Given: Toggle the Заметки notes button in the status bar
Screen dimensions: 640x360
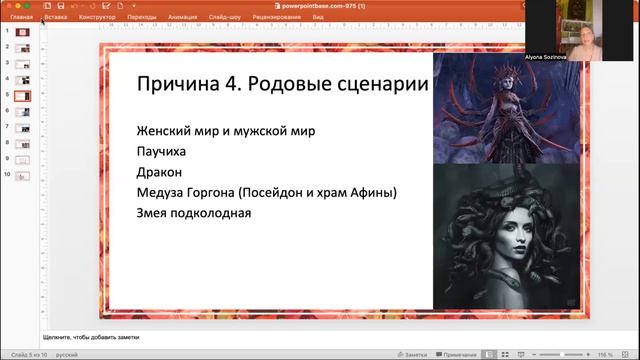Looking at the screenshot, I should click(412, 355).
